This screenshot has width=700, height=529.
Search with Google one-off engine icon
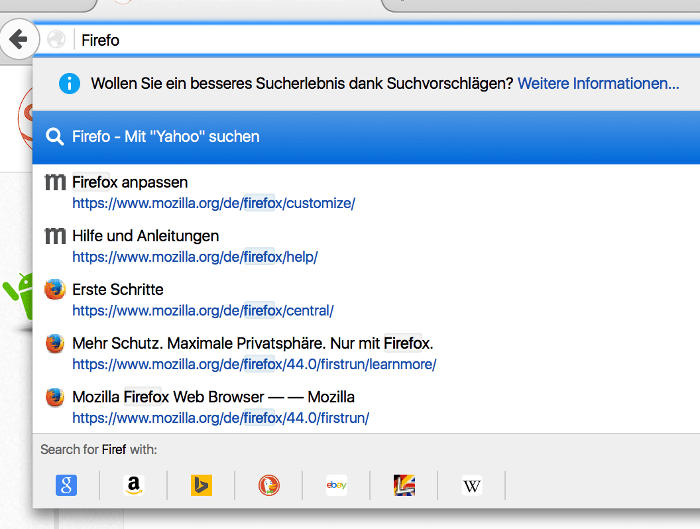[66, 486]
